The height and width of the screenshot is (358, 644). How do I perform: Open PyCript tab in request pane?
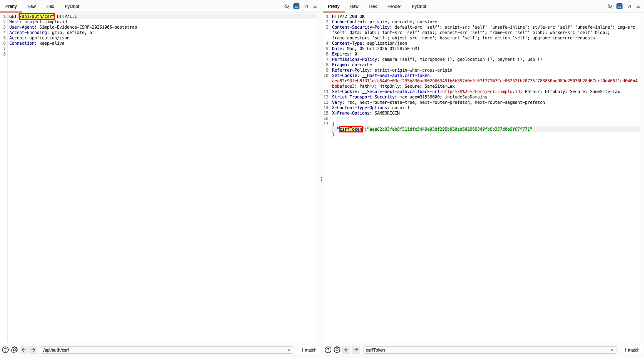click(72, 6)
